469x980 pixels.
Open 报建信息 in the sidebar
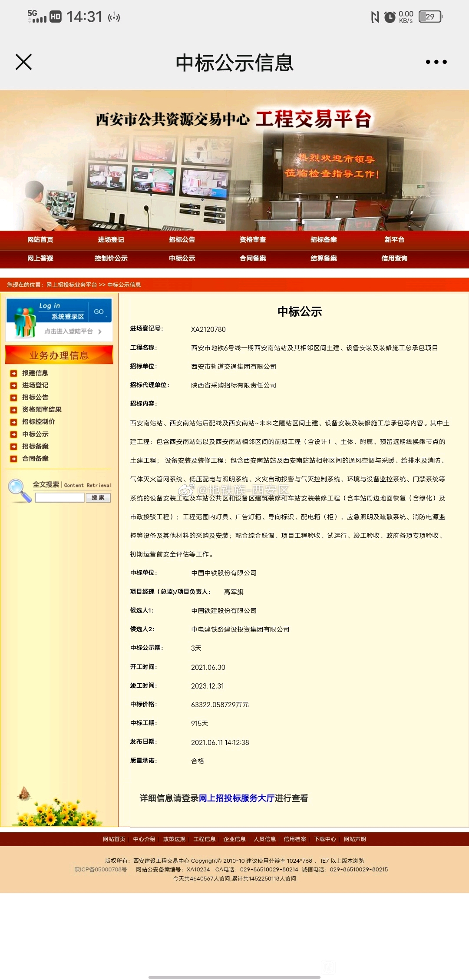35,373
